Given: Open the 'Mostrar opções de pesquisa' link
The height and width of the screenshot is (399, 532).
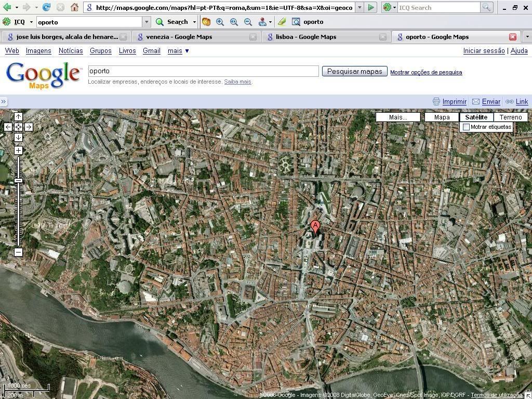Looking at the screenshot, I should point(426,72).
